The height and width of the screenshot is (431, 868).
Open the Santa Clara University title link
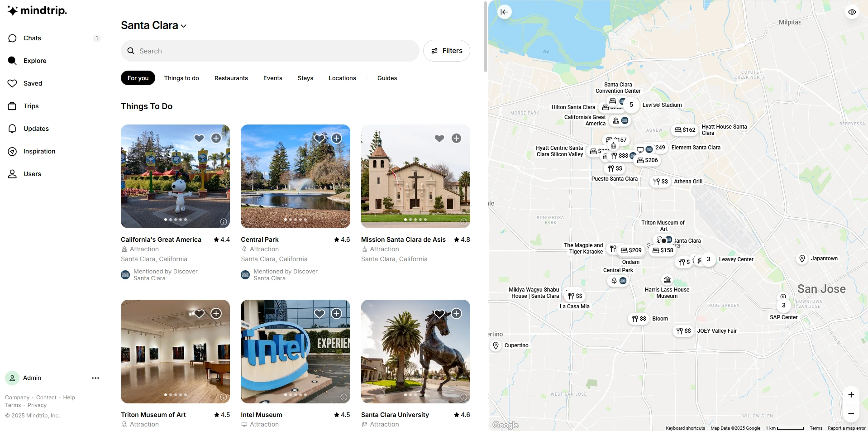[x=395, y=415]
